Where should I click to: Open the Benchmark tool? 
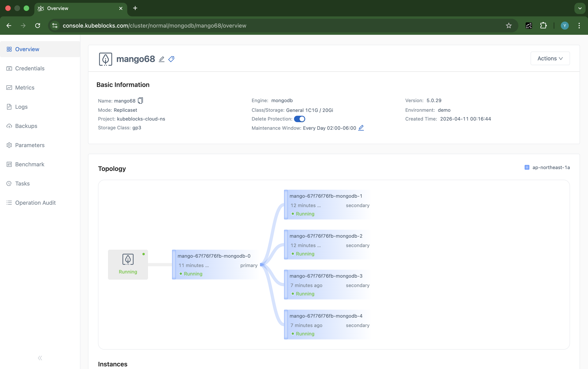pos(30,164)
